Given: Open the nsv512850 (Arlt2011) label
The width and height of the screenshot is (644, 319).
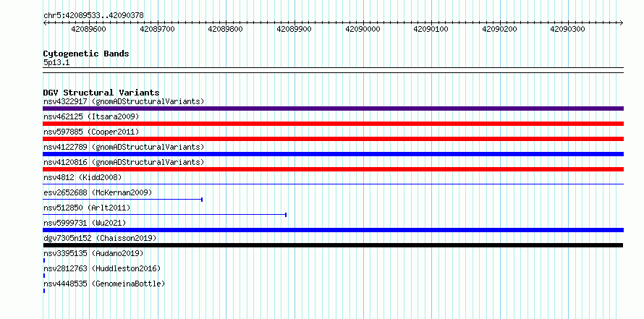Looking at the screenshot, I should (87, 208).
